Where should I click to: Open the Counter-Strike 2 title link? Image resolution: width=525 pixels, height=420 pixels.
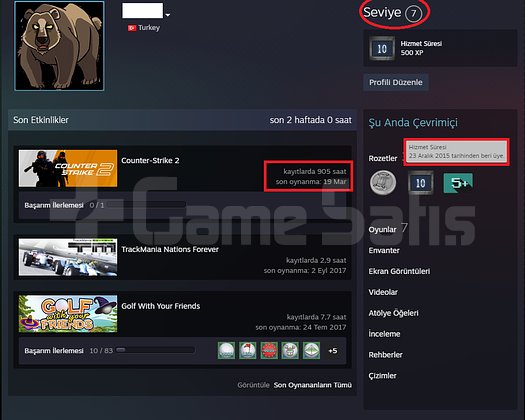coord(150,160)
